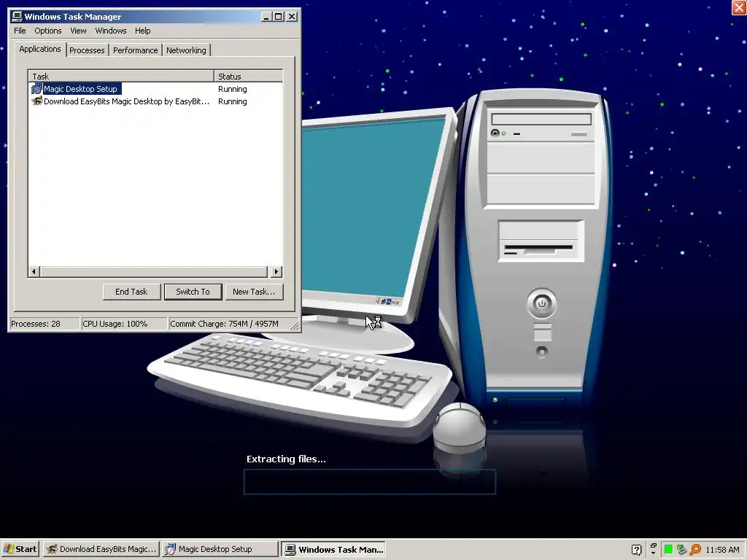The width and height of the screenshot is (747, 560).
Task: Click the Processes: 28 status bar entry
Action: point(44,324)
